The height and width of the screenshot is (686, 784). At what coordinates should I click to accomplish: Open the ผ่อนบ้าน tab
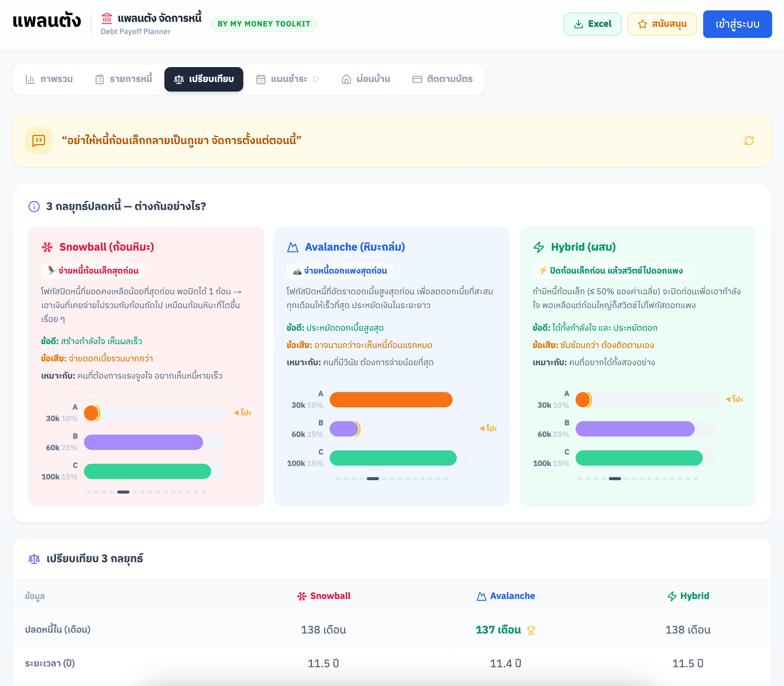pyautogui.click(x=366, y=79)
